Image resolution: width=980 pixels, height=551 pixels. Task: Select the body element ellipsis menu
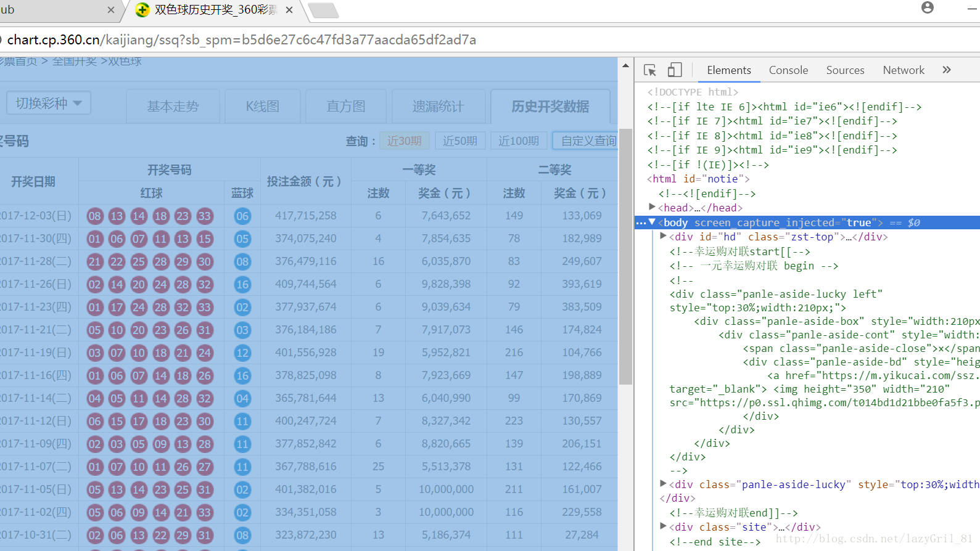(641, 222)
